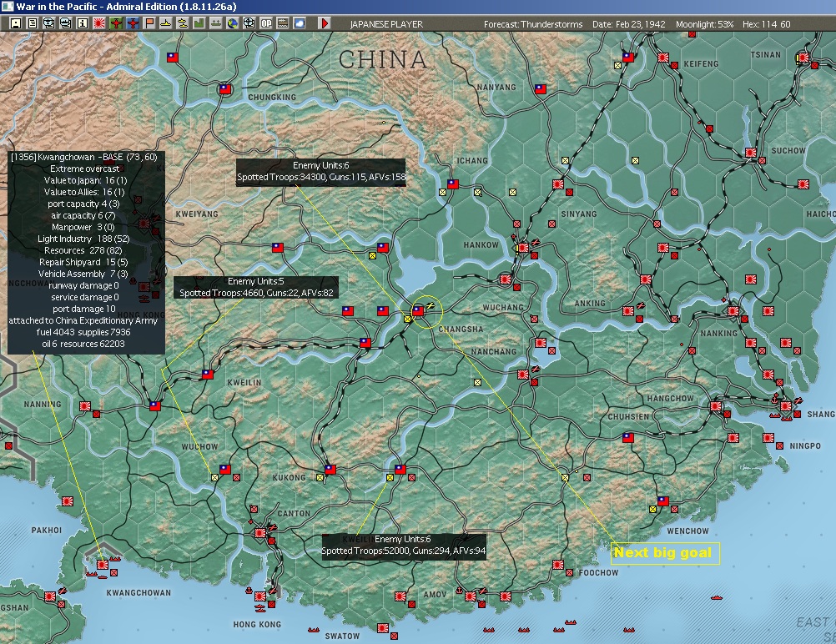This screenshot has width=836, height=644.
Task: Select the Chinese flag base at Ichang
Action: (x=453, y=184)
